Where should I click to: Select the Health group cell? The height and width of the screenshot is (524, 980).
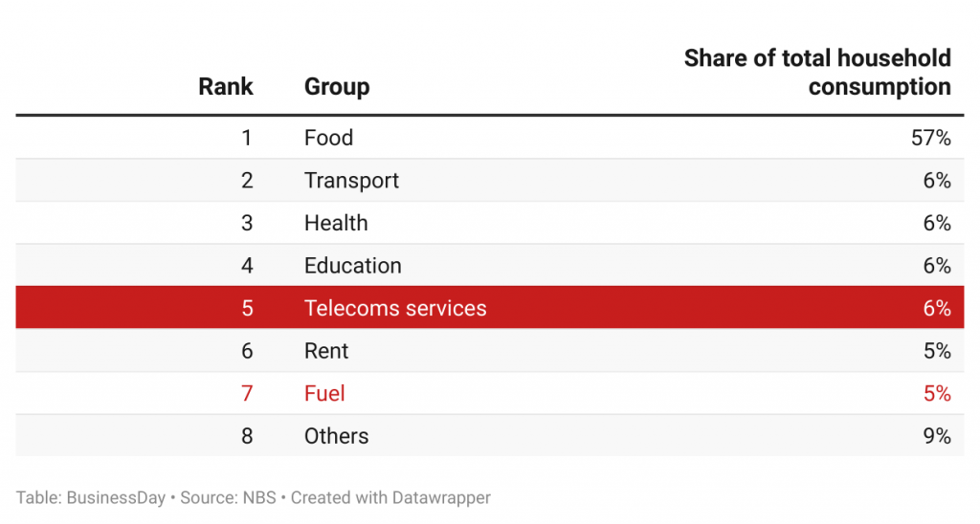coord(336,223)
